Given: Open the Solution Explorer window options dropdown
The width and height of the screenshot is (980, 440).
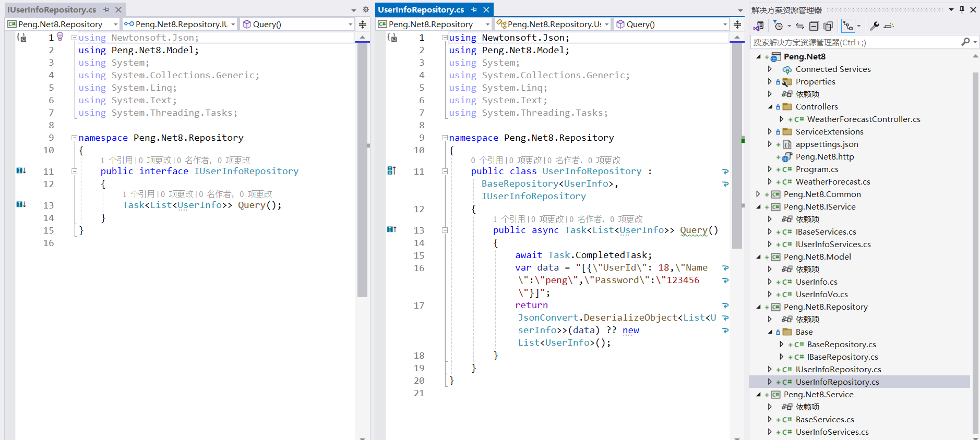Looking at the screenshot, I should coord(951,9).
